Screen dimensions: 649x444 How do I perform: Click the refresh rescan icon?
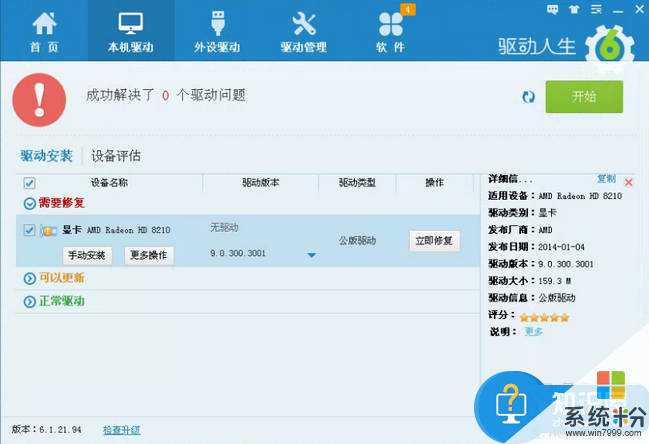pyautogui.click(x=529, y=97)
